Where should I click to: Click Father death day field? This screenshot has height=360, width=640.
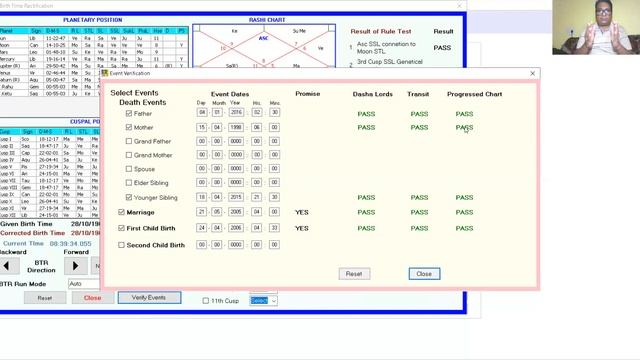[202, 112]
